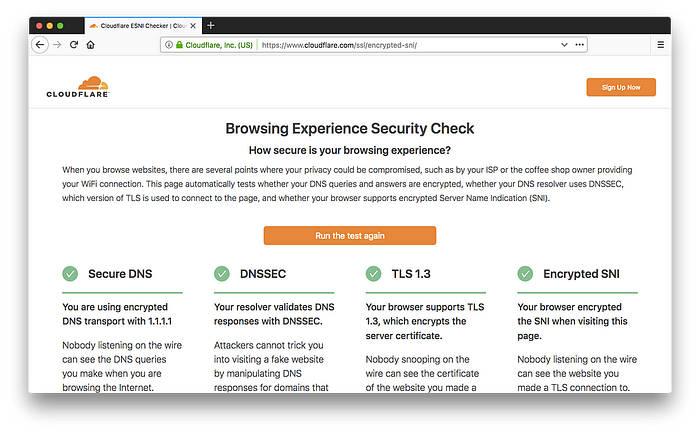Reload the current page

coord(74,45)
